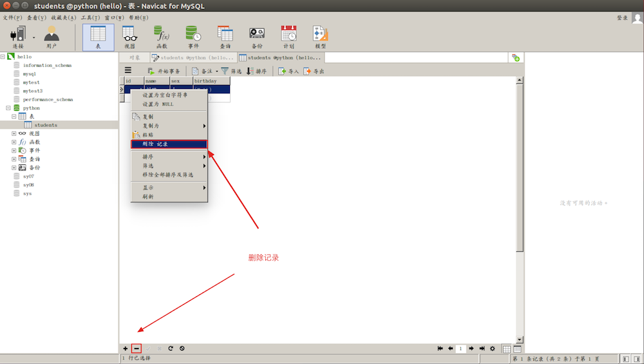Open the 模型 (Model) tool
The image size is (644, 364).
pos(320,37)
